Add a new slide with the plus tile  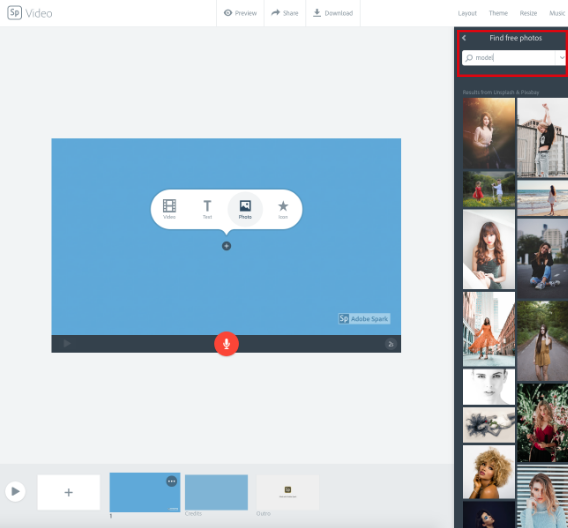(x=68, y=492)
